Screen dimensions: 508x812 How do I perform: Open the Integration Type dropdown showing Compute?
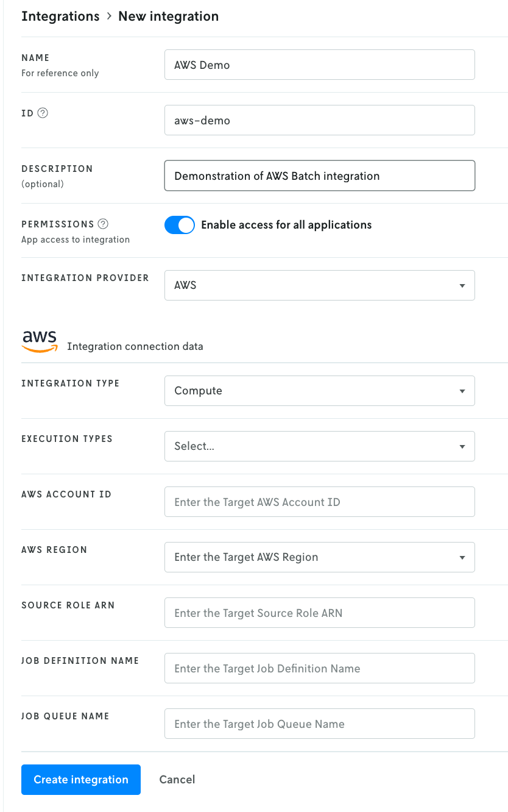pos(319,390)
